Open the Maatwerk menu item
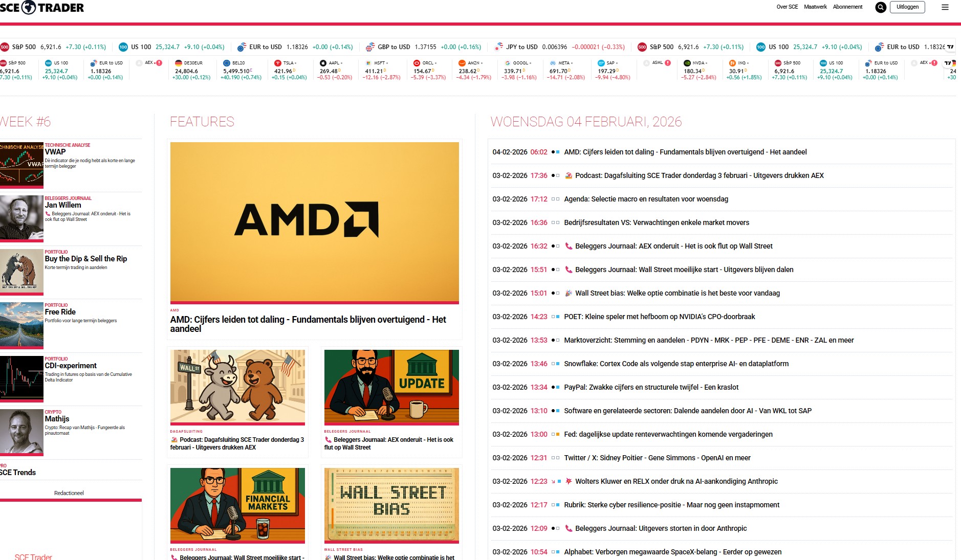Image resolution: width=961 pixels, height=560 pixels. [816, 7]
